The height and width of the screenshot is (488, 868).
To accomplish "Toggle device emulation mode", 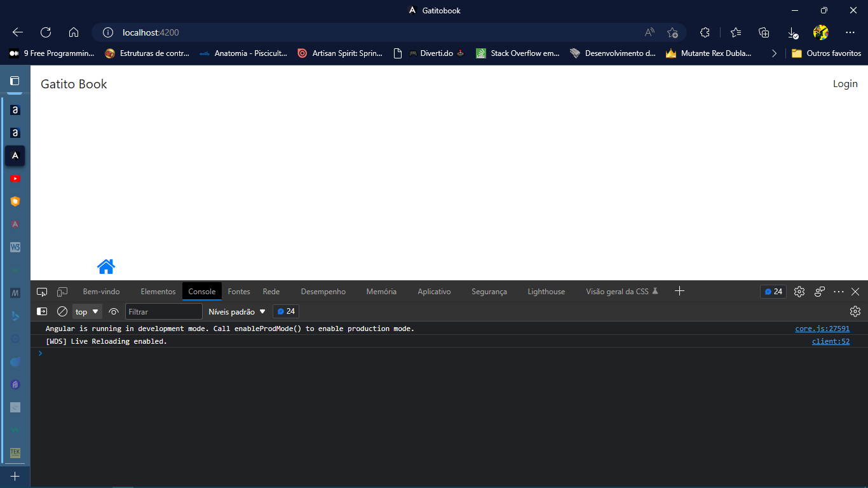I will (62, 292).
